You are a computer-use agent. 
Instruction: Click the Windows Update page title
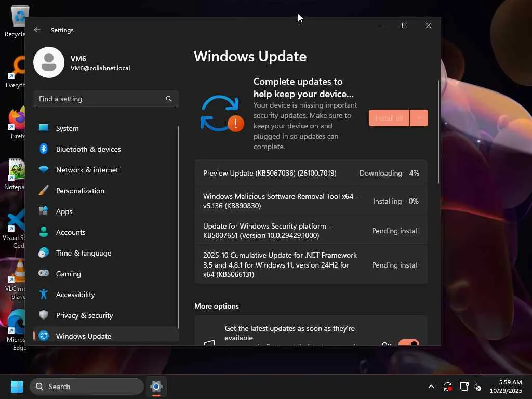[x=250, y=56]
